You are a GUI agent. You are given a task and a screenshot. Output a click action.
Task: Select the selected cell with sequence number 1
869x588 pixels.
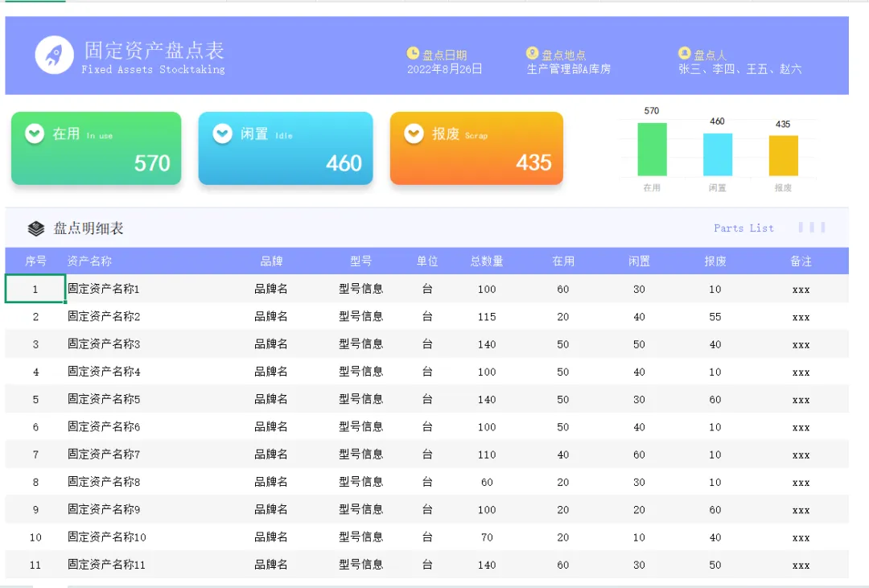tap(35, 289)
